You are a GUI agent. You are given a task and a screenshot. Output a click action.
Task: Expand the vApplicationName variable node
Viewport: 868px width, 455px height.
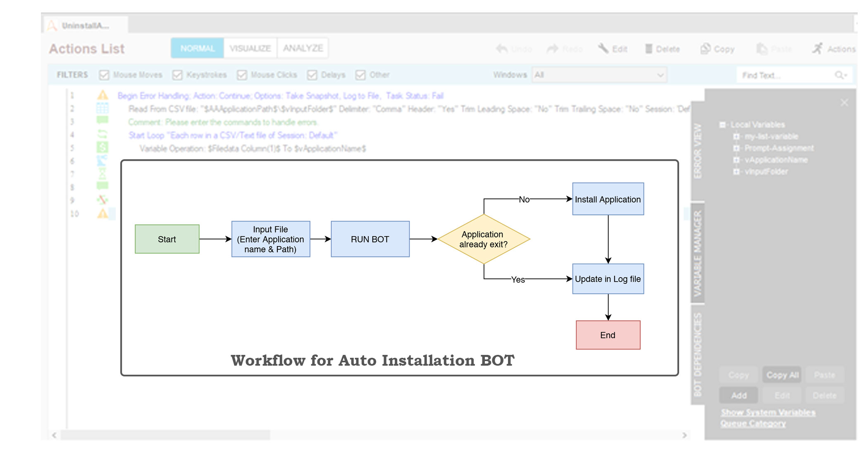coord(736,160)
